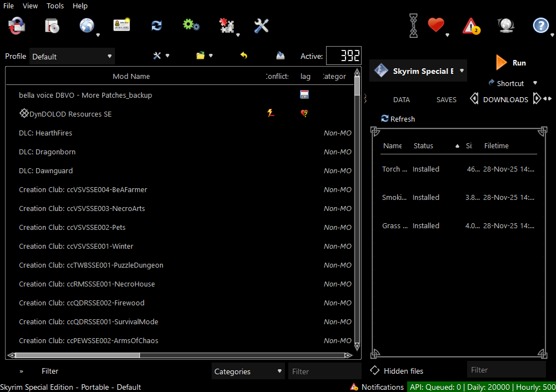Click the Filter field under the downloads list
The width and height of the screenshot is (556, 392).
pyautogui.click(x=506, y=370)
